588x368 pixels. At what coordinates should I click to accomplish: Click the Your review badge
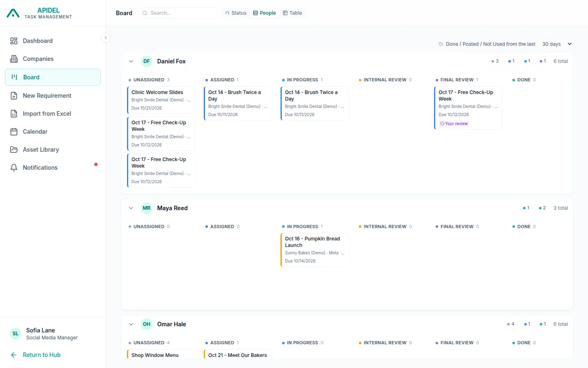(454, 123)
